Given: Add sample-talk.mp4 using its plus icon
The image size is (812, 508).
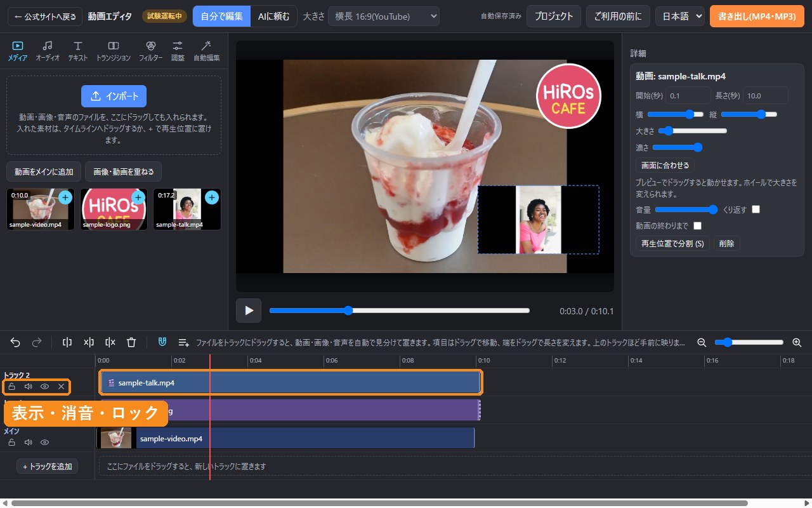Looking at the screenshot, I should pyautogui.click(x=212, y=198).
